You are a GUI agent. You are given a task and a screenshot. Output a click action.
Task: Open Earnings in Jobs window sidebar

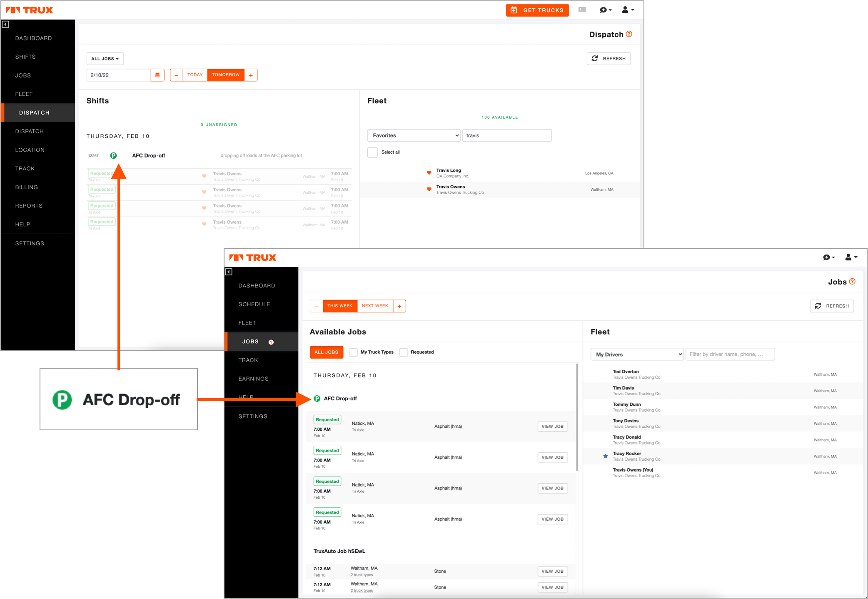tap(253, 379)
